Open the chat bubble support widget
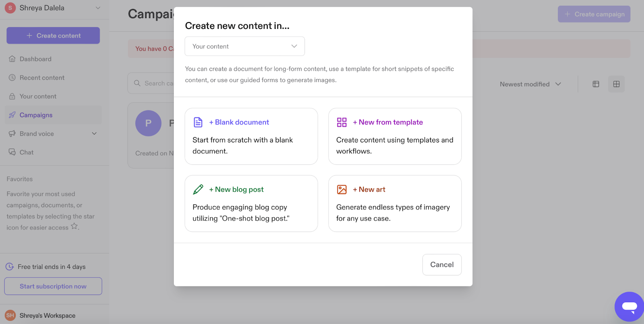Viewport: 644px width, 324px height. click(x=629, y=307)
